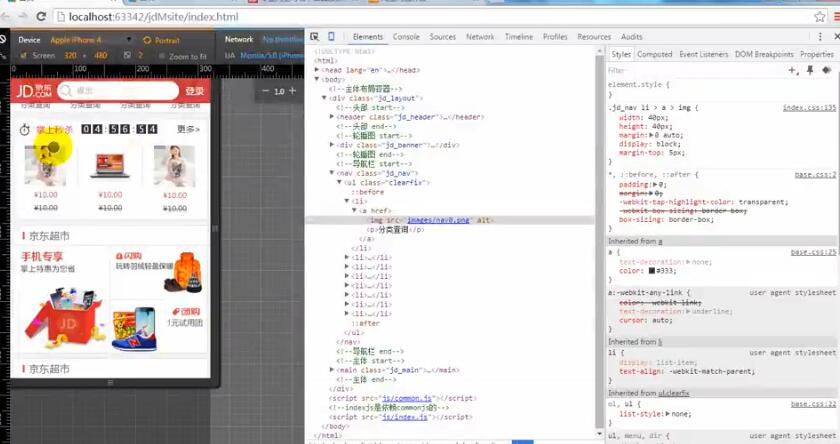This screenshot has height=444, width=840.
Task: Collapse the div jd_layout node
Action: 324,98
